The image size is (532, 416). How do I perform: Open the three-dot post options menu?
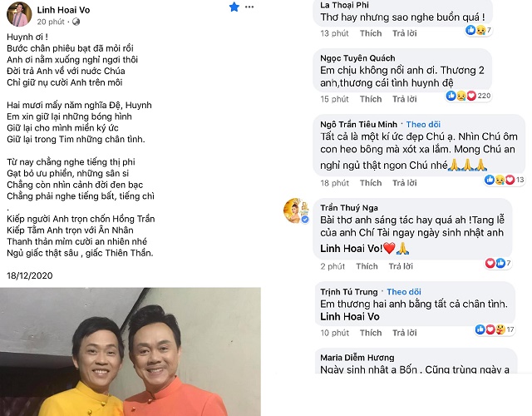pos(249,7)
